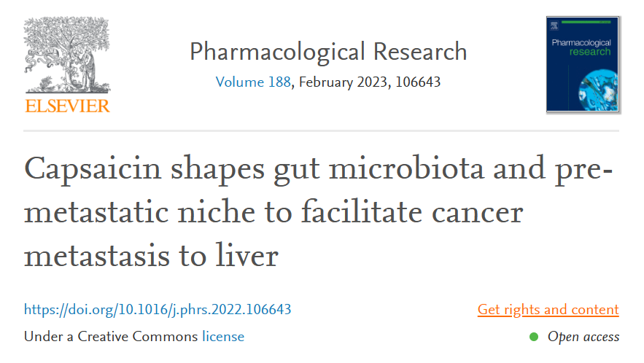Click Get rights and content

pyautogui.click(x=548, y=309)
